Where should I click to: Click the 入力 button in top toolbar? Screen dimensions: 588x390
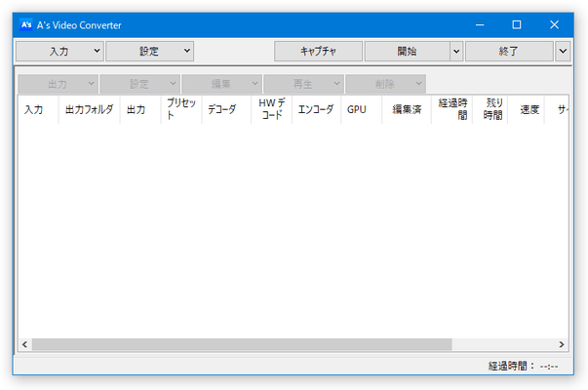(59, 51)
